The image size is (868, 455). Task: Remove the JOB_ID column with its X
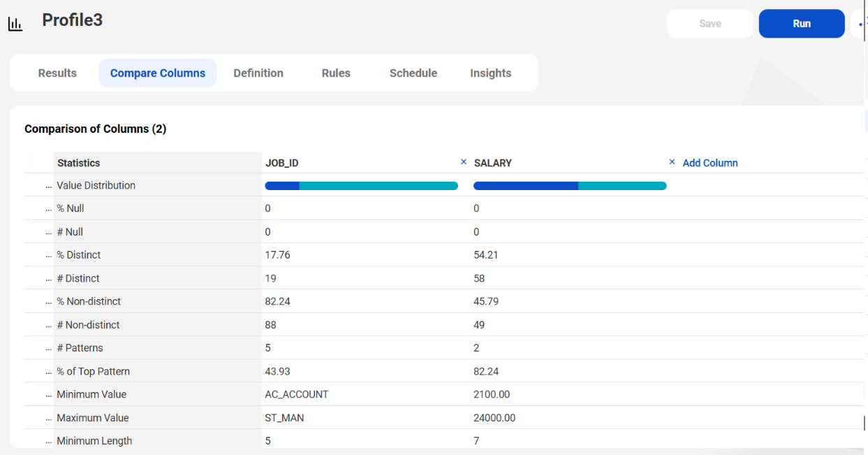click(464, 162)
